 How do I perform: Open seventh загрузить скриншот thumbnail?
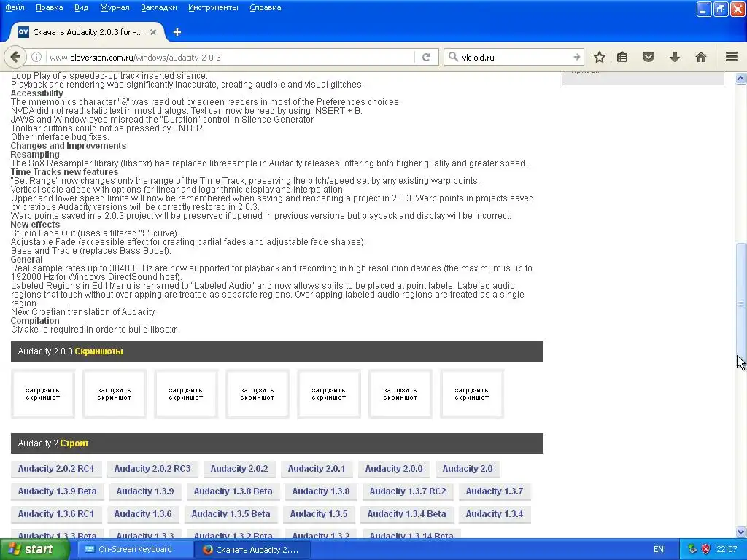pos(472,394)
